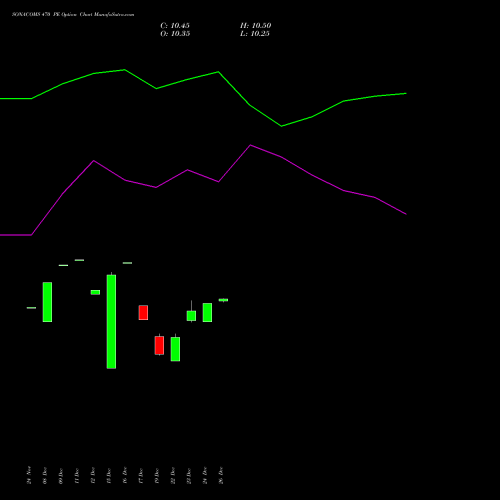This screenshot has height=500, width=500.
Task: Select the small green candle for 12 Dec
Action: pos(95,292)
